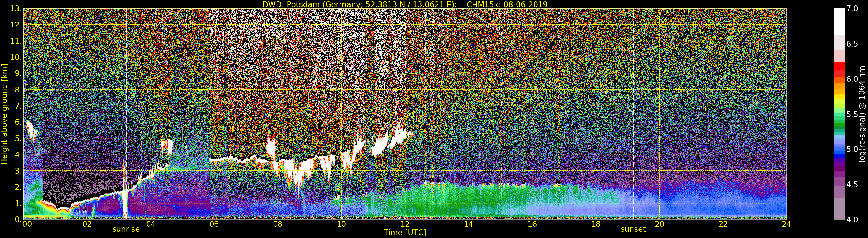Click the time axis tick label '08'

coord(278,224)
